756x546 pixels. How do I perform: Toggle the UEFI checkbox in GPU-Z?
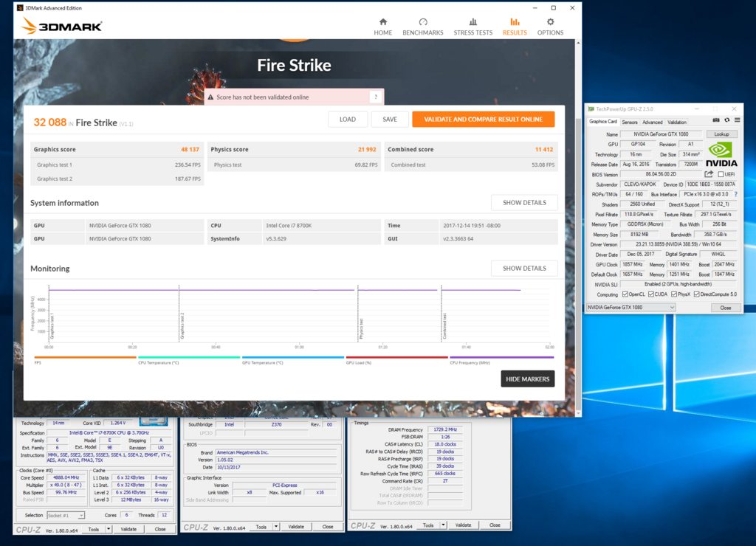[721, 174]
